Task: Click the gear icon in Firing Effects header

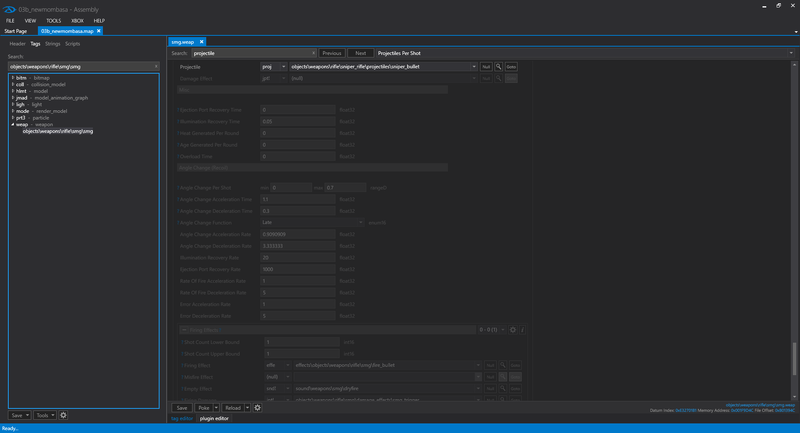Action: pos(513,329)
